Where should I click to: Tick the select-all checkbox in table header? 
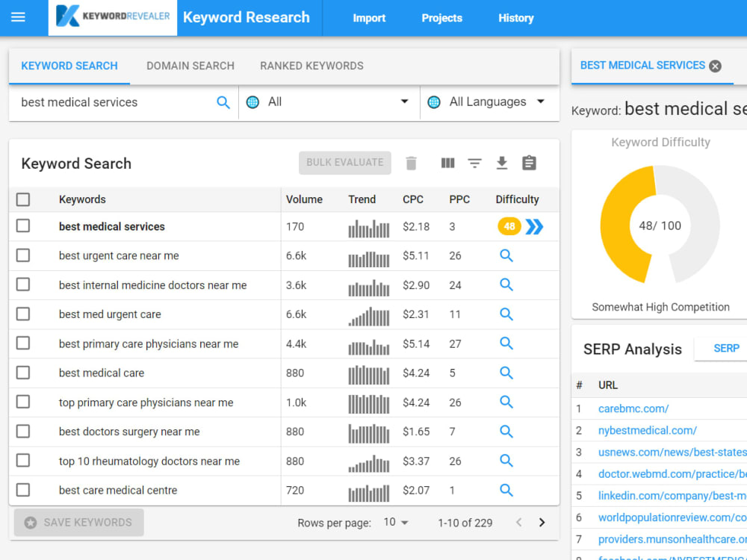23,199
